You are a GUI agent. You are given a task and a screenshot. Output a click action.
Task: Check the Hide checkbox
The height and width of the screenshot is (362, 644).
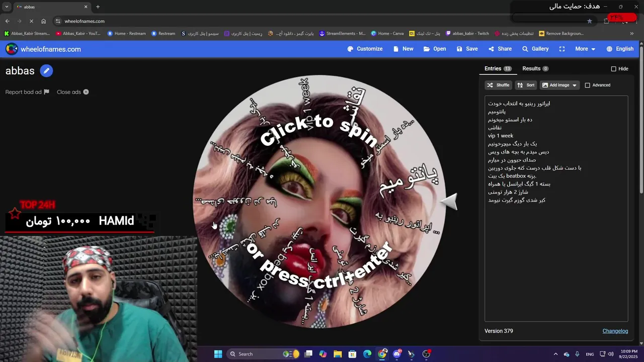click(x=613, y=69)
